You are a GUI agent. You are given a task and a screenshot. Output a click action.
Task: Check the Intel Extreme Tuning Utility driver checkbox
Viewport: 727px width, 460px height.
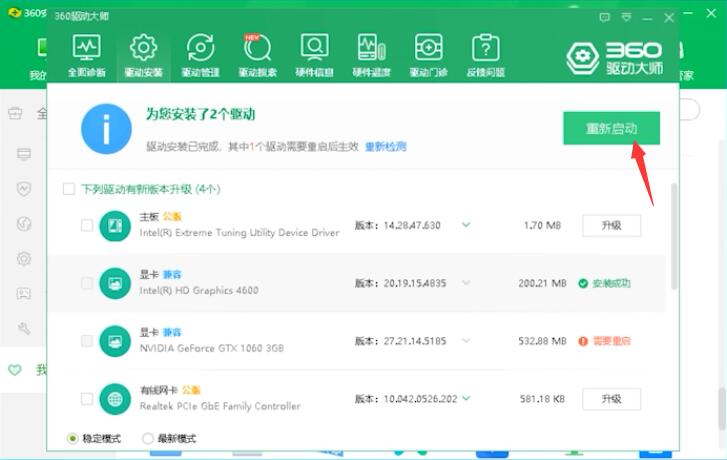(x=87, y=225)
